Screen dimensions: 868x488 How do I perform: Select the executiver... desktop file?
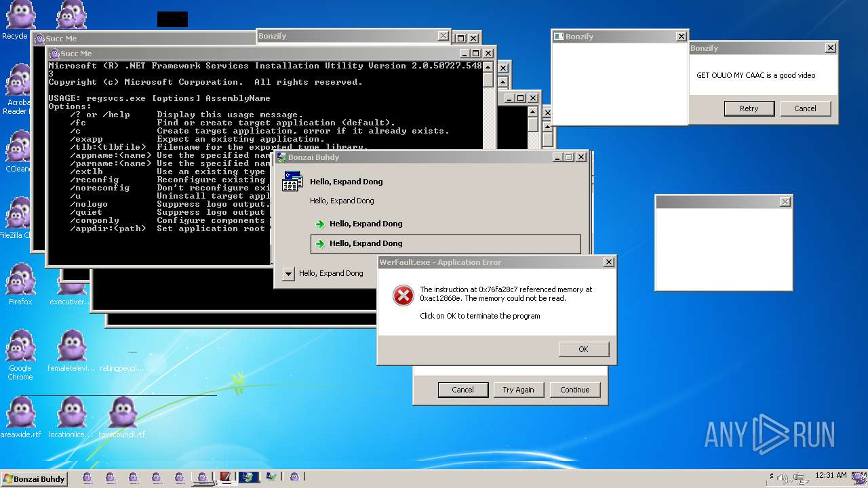click(69, 293)
